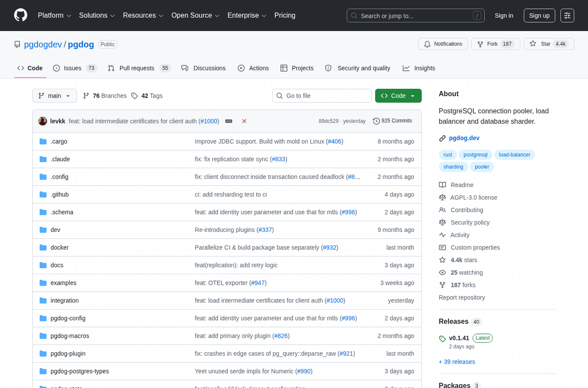Open the .claude folder
Image resolution: width=588 pixels, height=388 pixels.
(60, 159)
